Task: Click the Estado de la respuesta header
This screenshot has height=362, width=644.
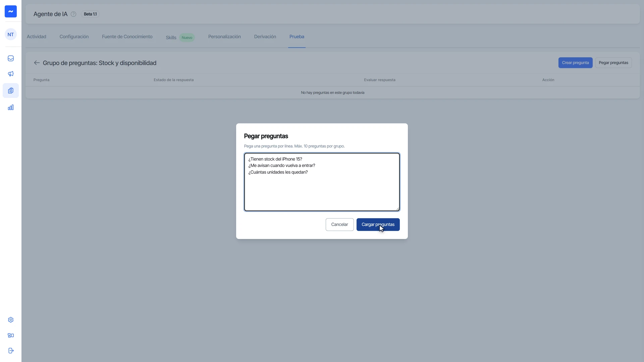Action: pyautogui.click(x=173, y=80)
